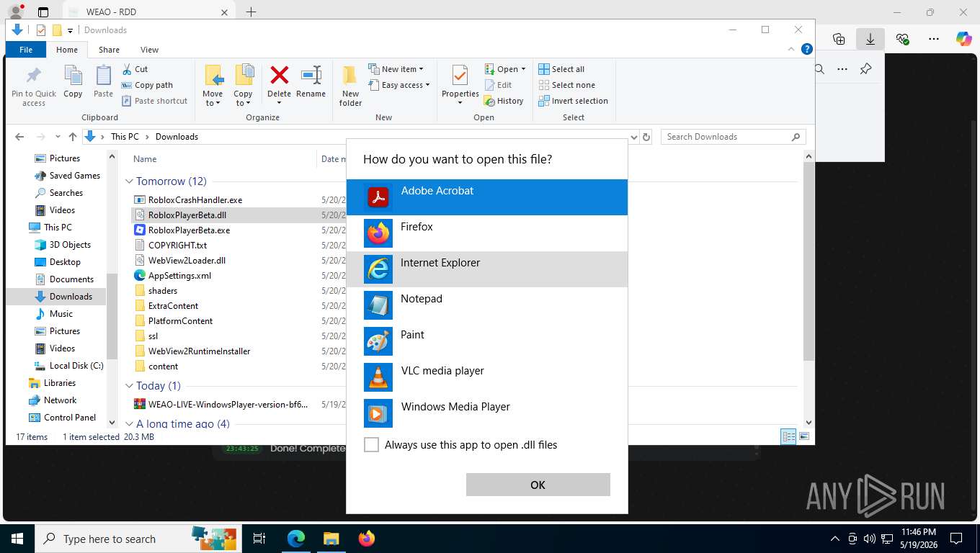Expand the Open dropdown in ribbon
980x553 pixels.
[x=504, y=69]
